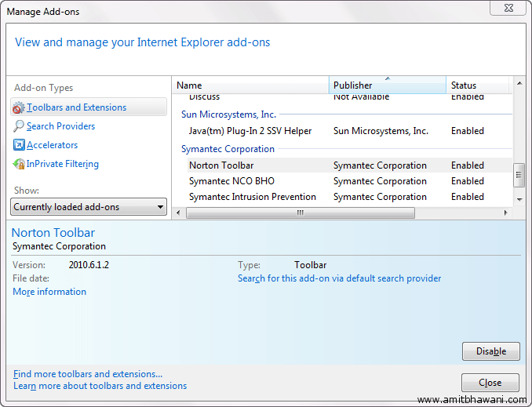The width and height of the screenshot is (532, 407).
Task: Click the vertical scrollbar down arrow
Action: (x=519, y=200)
